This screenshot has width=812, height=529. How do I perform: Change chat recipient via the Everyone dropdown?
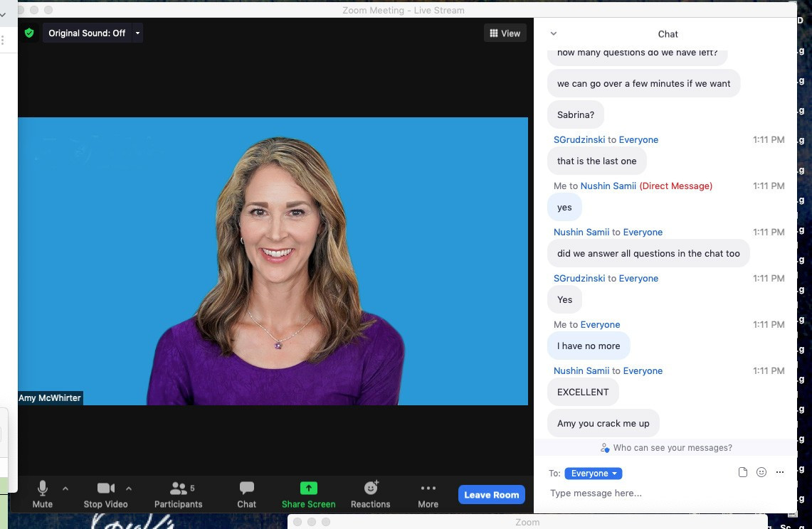point(593,473)
